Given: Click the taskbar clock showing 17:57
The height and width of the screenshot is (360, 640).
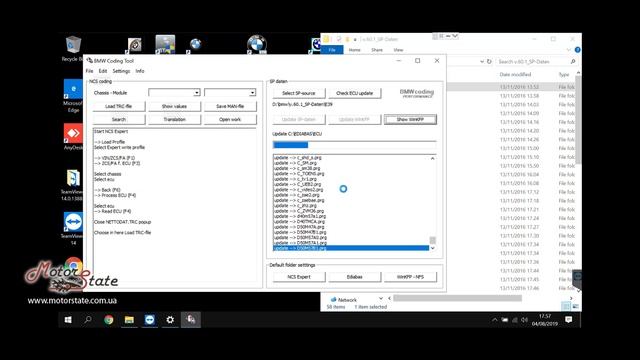Looking at the screenshot, I should pos(545,320).
